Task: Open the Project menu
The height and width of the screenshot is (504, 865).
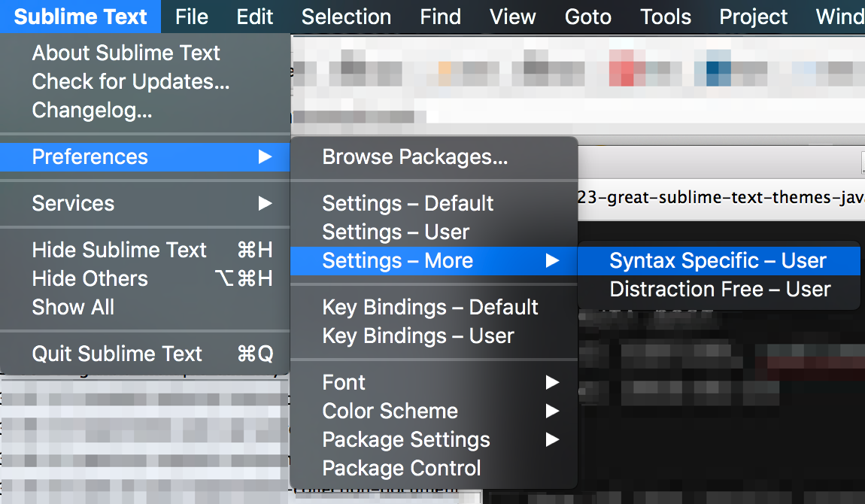Action: [753, 17]
